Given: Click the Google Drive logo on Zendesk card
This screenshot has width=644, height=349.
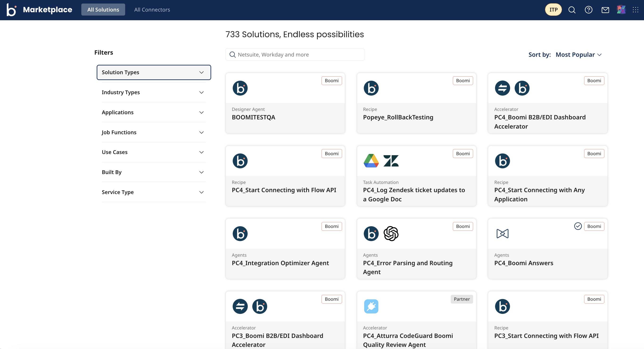Looking at the screenshot, I should (x=371, y=161).
